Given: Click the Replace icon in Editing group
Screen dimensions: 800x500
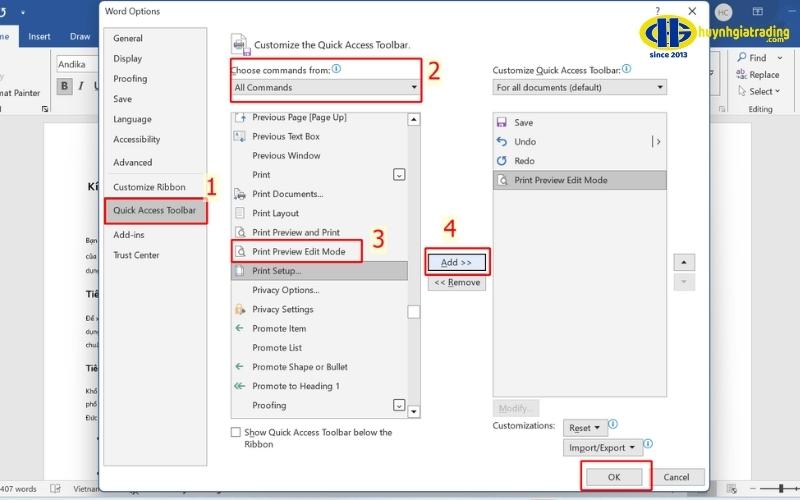Looking at the screenshot, I should (x=741, y=74).
